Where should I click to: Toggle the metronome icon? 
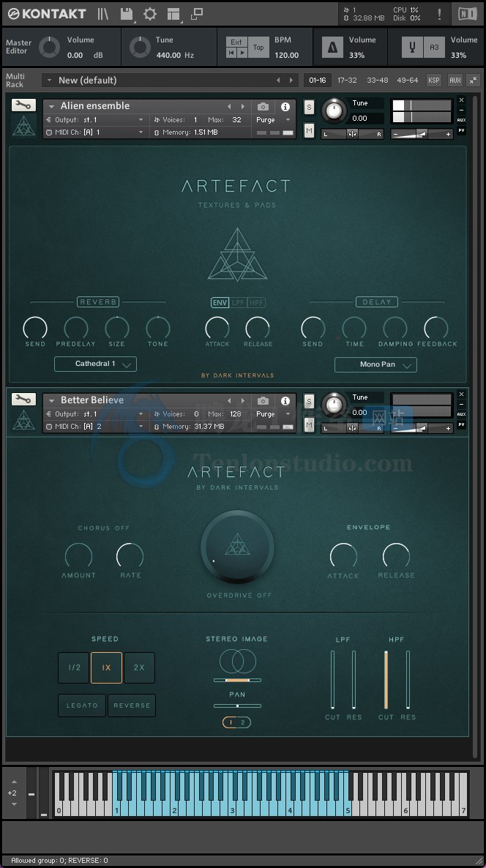click(x=332, y=48)
